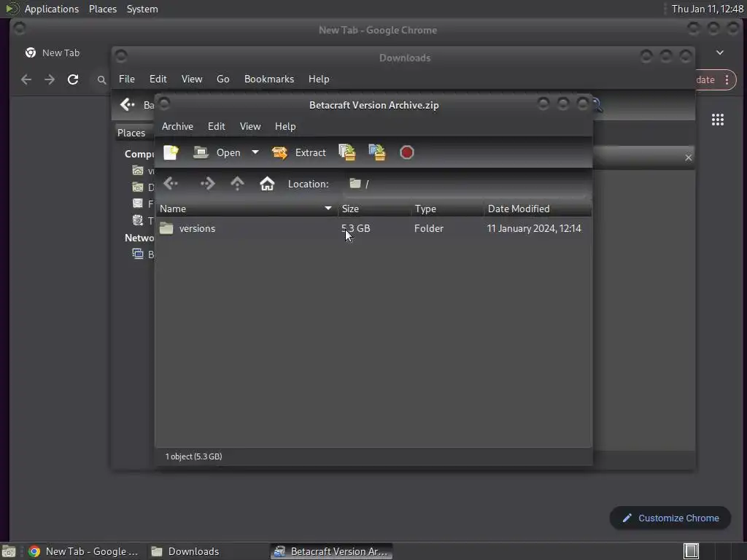The image size is (747, 560).
Task: Click the trash icon in Downloads sidebar
Action: click(138, 220)
